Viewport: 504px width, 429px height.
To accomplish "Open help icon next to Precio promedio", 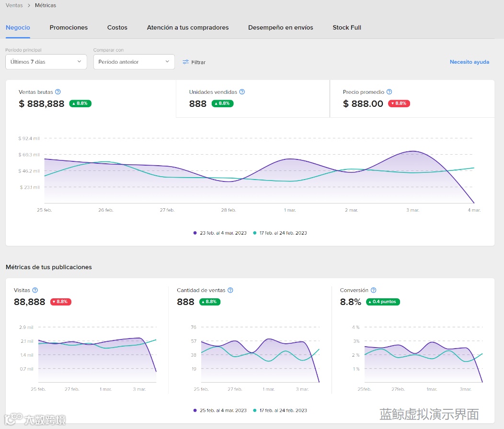I will coord(389,92).
